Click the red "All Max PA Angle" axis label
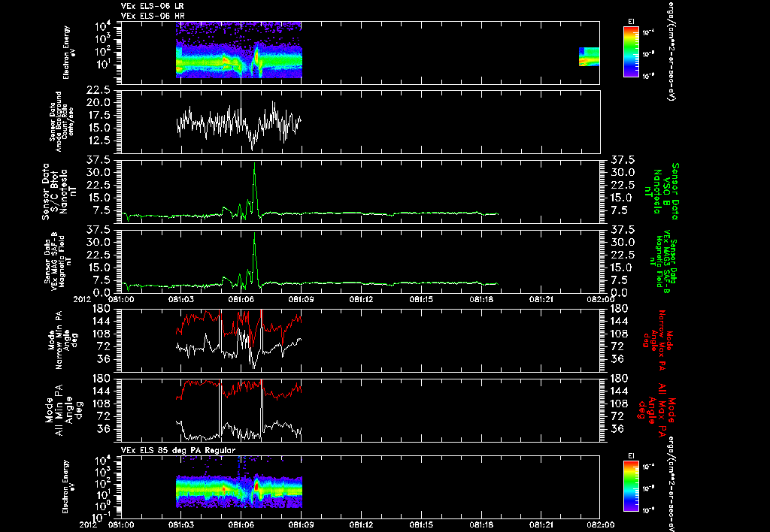 (656, 410)
